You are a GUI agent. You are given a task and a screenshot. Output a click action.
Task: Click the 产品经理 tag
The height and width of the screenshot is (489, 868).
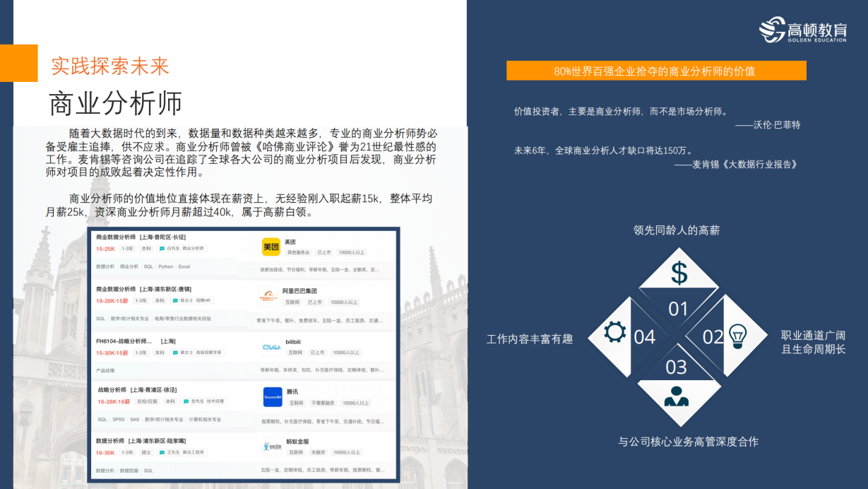coord(105,370)
